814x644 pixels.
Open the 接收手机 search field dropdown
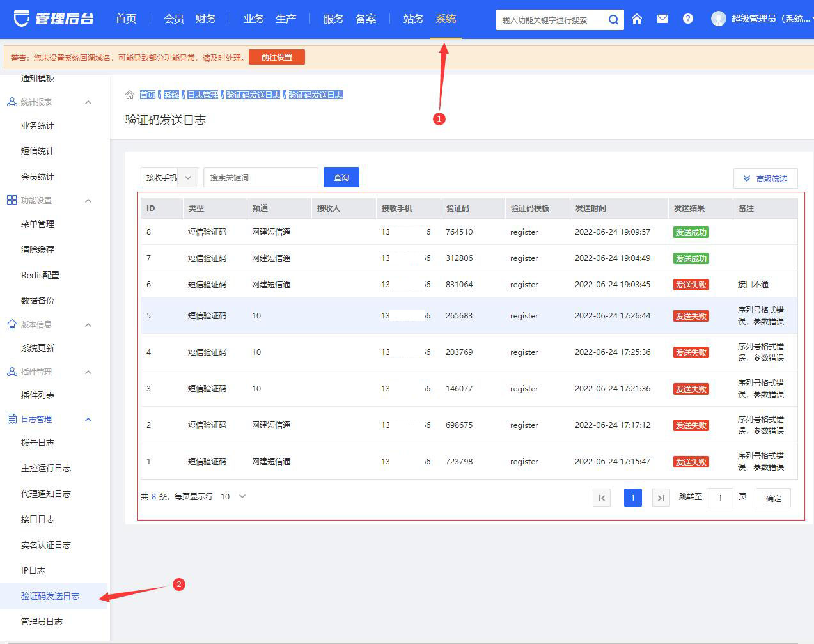(x=169, y=178)
